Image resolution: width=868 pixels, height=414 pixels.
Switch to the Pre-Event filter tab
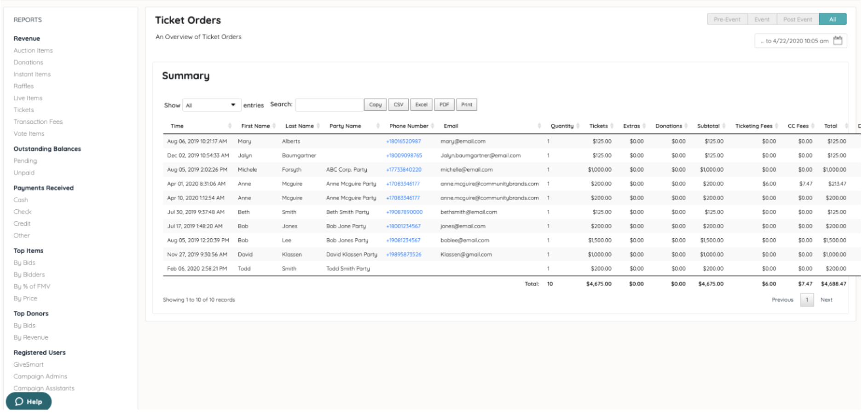(727, 19)
